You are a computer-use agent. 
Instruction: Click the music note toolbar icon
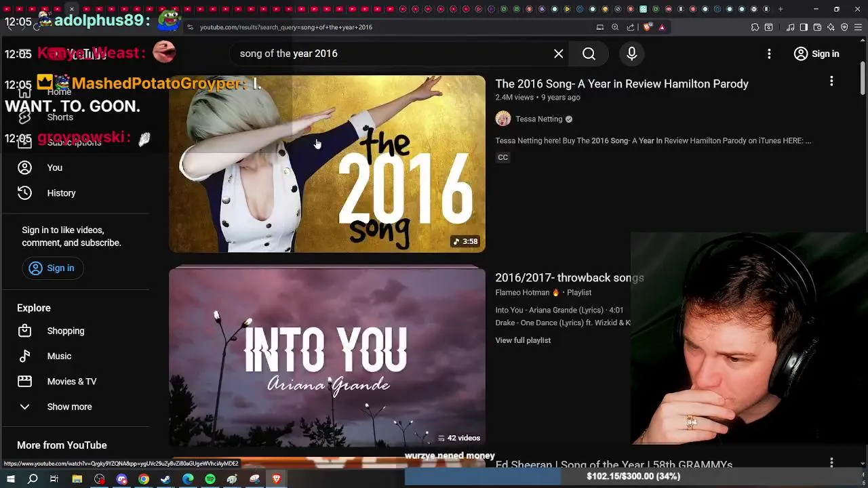[790, 27]
